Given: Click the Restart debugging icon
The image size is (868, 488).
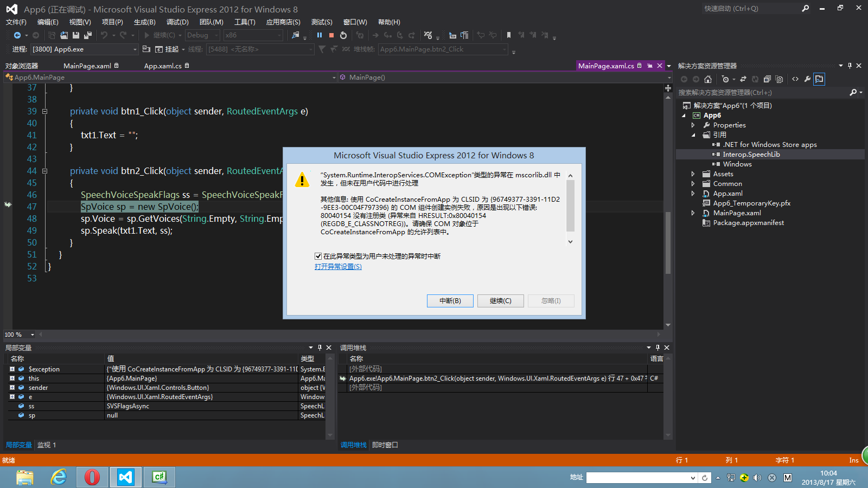Looking at the screenshot, I should [343, 35].
